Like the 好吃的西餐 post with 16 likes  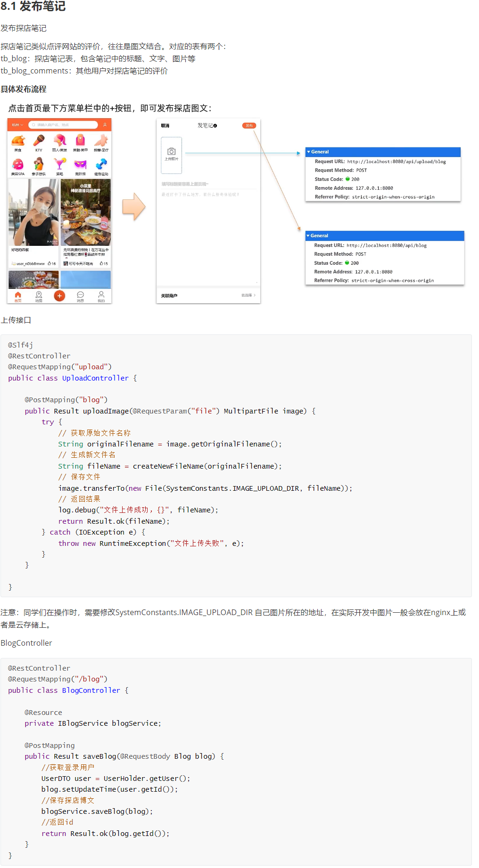[x=50, y=264]
